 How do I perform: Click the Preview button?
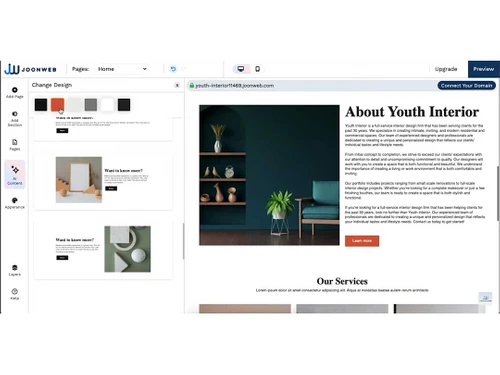click(484, 69)
